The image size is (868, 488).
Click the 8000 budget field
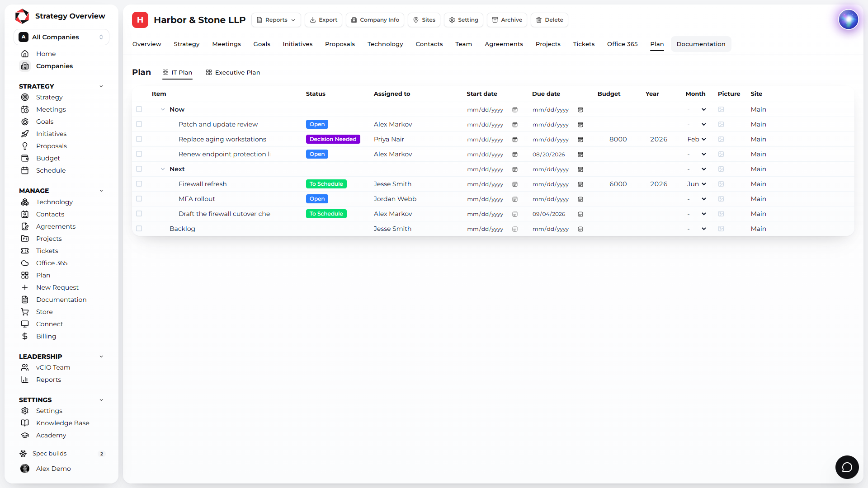pyautogui.click(x=618, y=139)
